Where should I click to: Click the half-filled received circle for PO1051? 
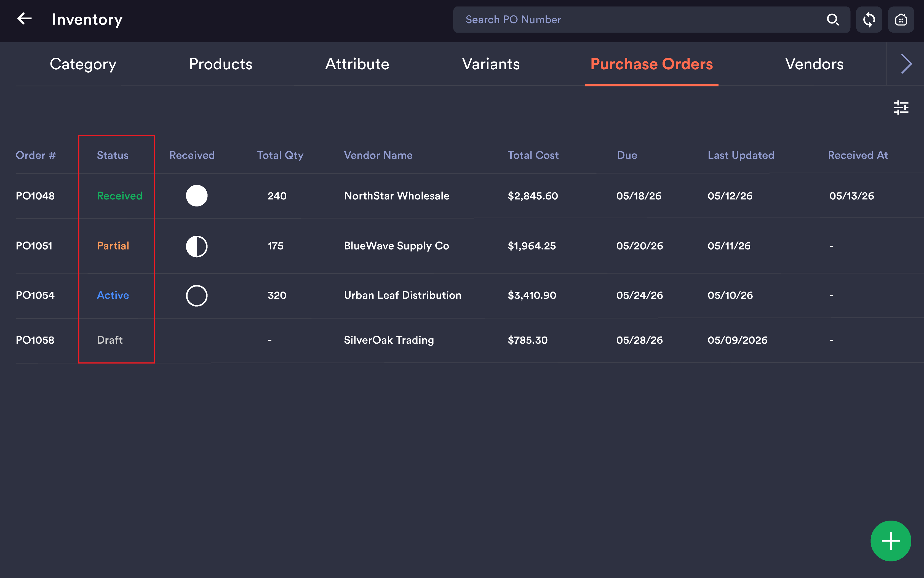197,246
